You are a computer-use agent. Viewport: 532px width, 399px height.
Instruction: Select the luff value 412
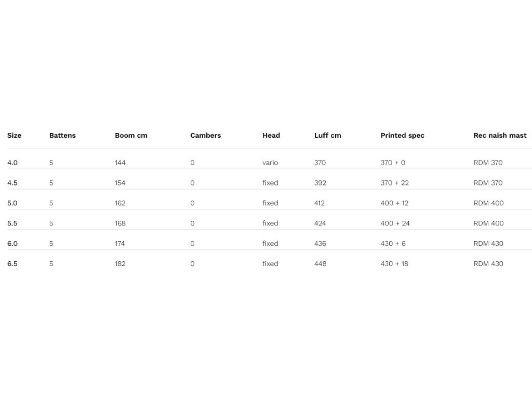tap(320, 203)
